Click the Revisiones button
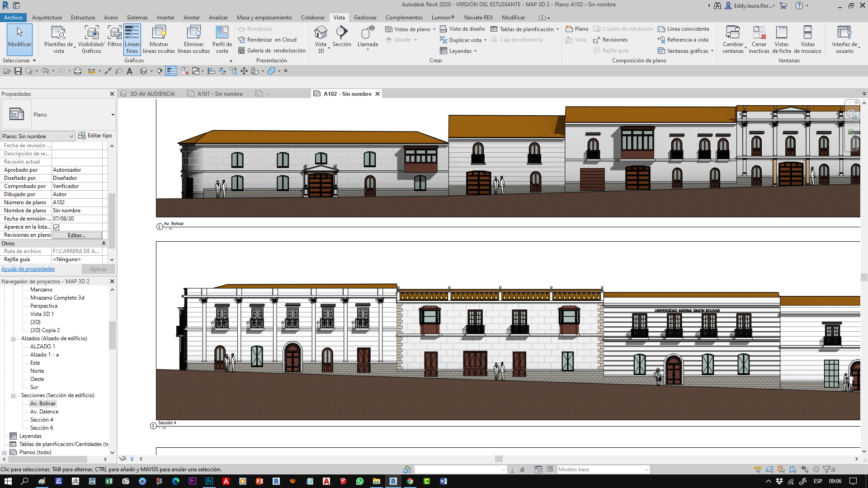The image size is (868, 488). click(x=610, y=40)
